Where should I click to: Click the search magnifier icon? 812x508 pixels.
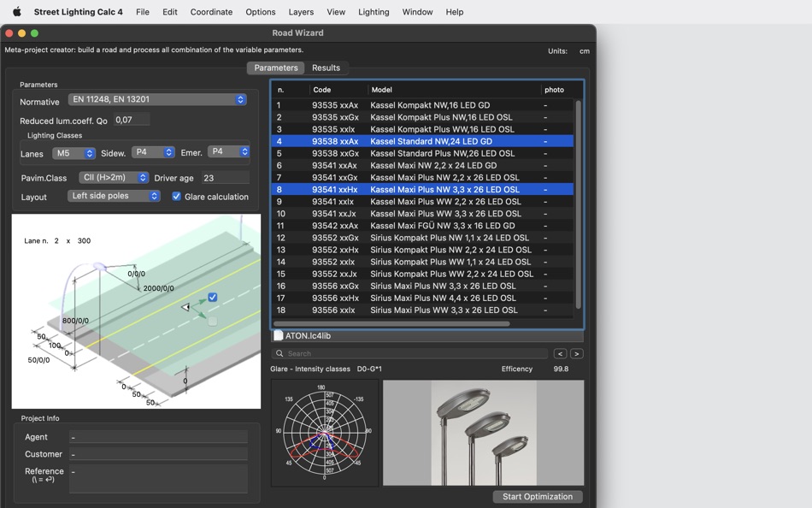tap(279, 353)
